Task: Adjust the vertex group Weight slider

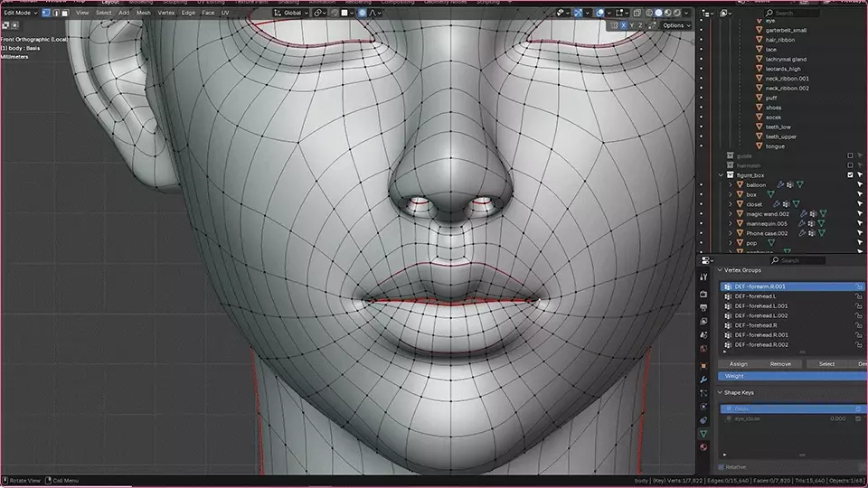Action: tap(793, 376)
